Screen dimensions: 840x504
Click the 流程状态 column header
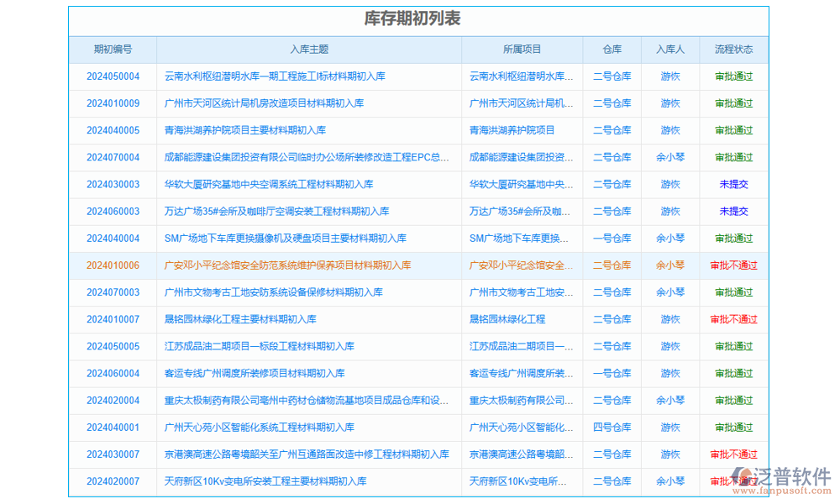point(732,50)
